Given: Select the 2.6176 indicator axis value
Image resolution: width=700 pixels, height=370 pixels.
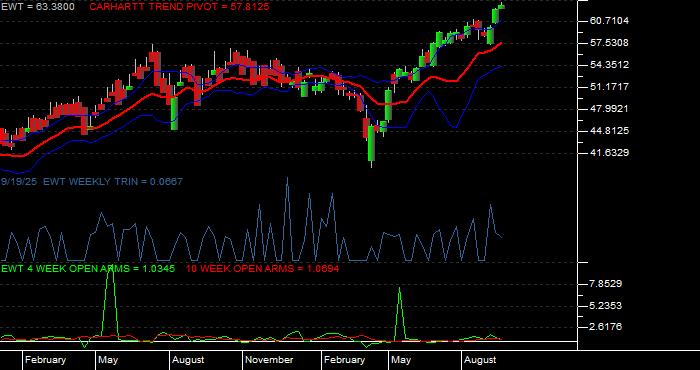Looking at the screenshot, I should [606, 327].
